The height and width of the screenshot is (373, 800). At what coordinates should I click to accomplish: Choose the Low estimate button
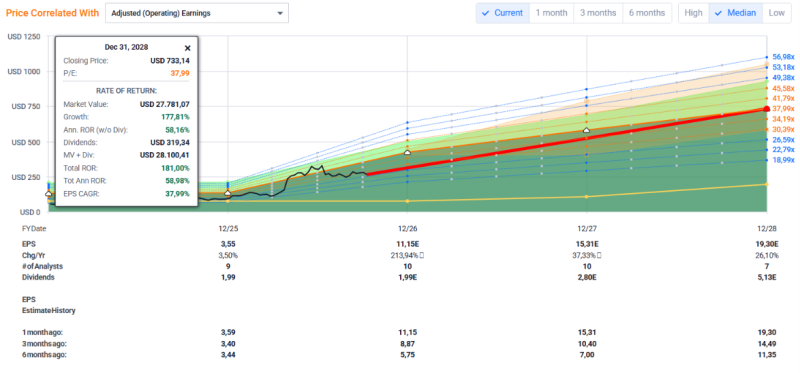click(x=776, y=13)
